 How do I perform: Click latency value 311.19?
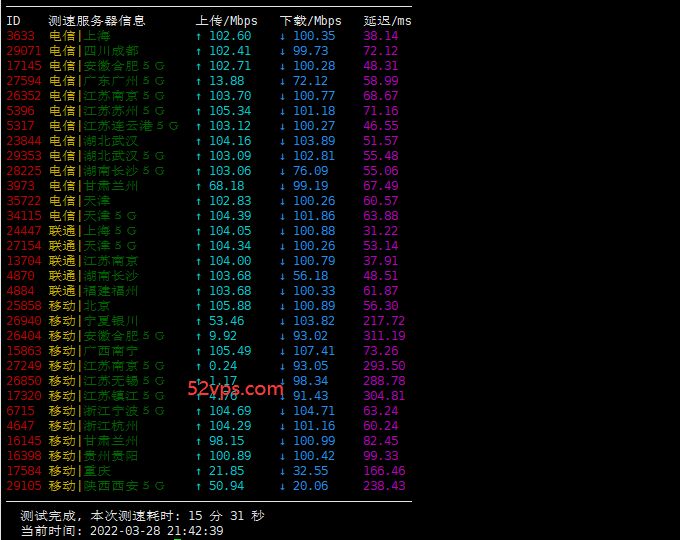point(384,336)
